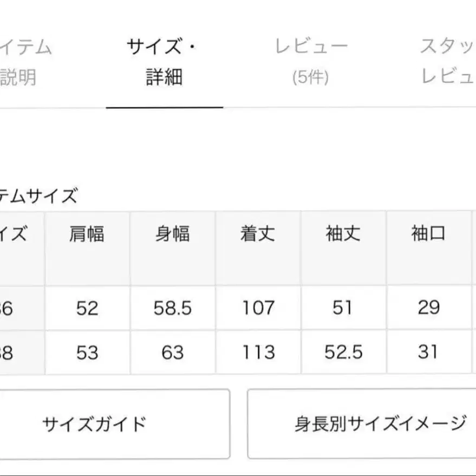
Task: Click the 107 length measurement cell
Action: point(258,309)
